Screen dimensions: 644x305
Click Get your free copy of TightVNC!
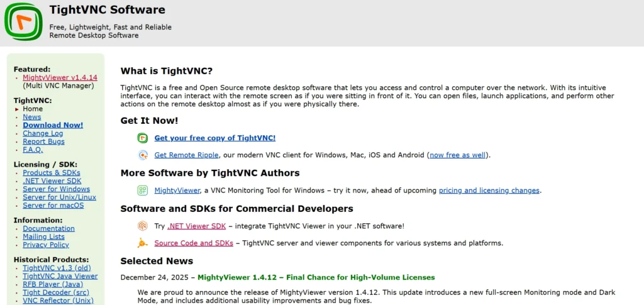215,138
